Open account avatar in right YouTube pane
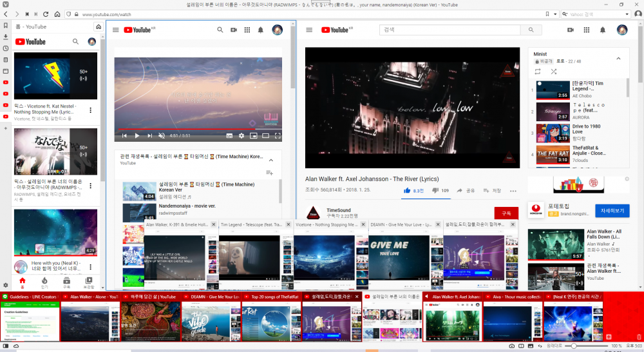The height and width of the screenshot is (352, 644). click(622, 30)
